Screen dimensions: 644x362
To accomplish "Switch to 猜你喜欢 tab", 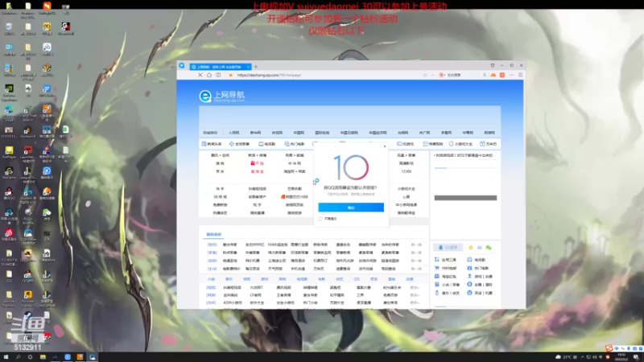I will [x=213, y=234].
